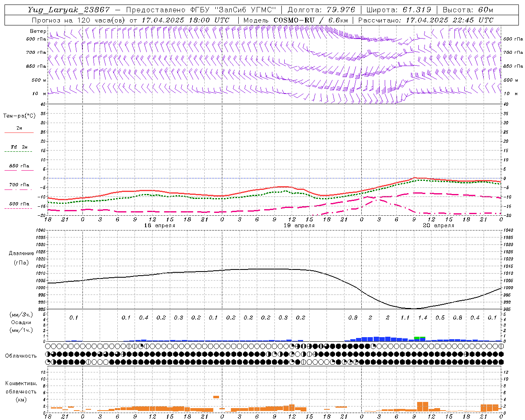Viewport: 525px width, 420px height.
Task: Select the Осадки precipitation label
Action: 21,322
